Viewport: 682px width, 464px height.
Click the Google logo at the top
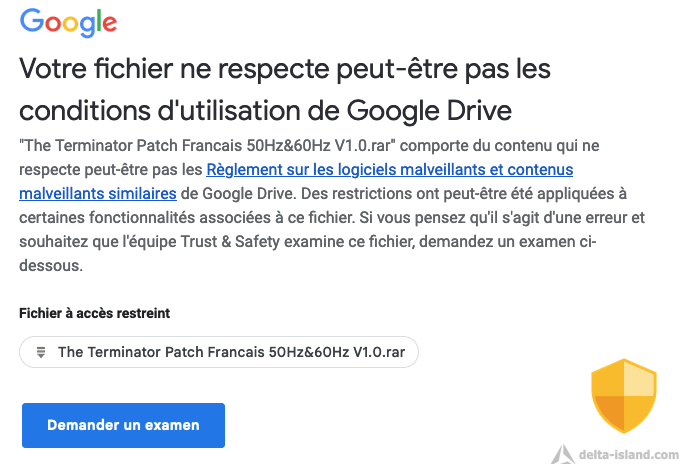pyautogui.click(x=68, y=23)
